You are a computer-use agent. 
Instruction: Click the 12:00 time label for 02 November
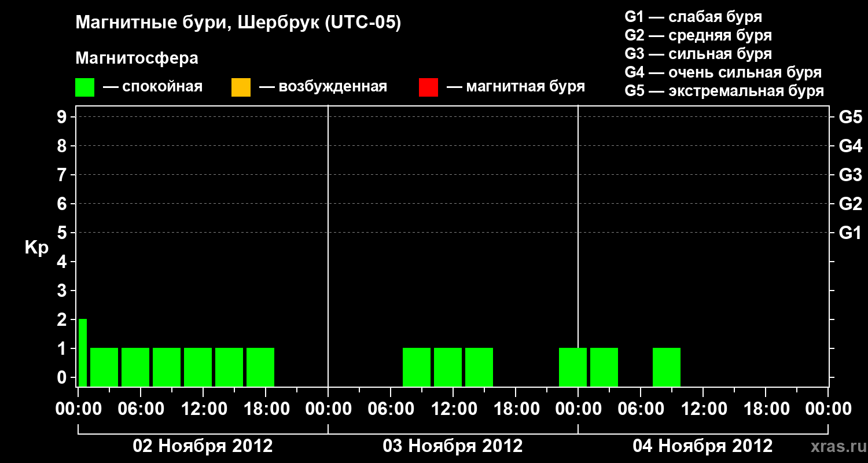203,409
